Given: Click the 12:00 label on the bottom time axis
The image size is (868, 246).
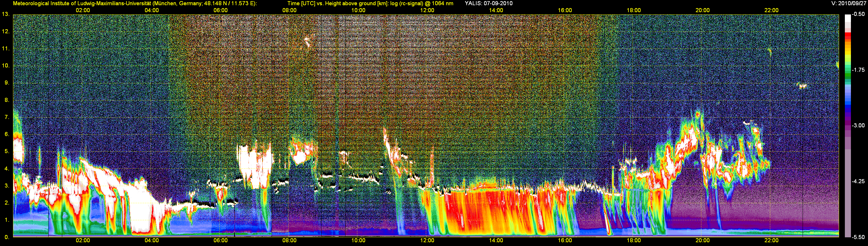Looking at the screenshot, I should click(x=427, y=241).
